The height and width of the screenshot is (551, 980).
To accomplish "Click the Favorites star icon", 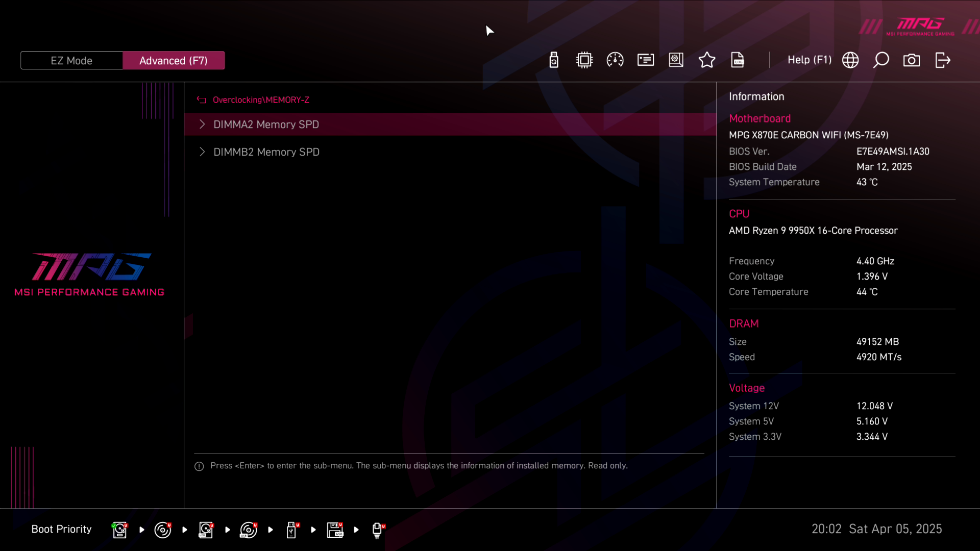I will 707,60.
